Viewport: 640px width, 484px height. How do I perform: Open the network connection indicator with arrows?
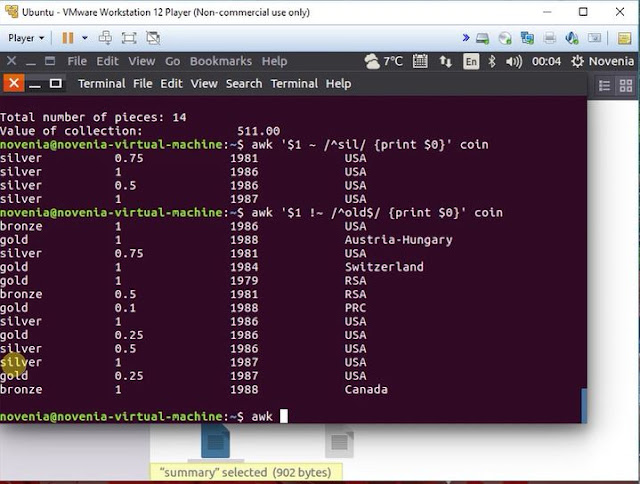445,62
